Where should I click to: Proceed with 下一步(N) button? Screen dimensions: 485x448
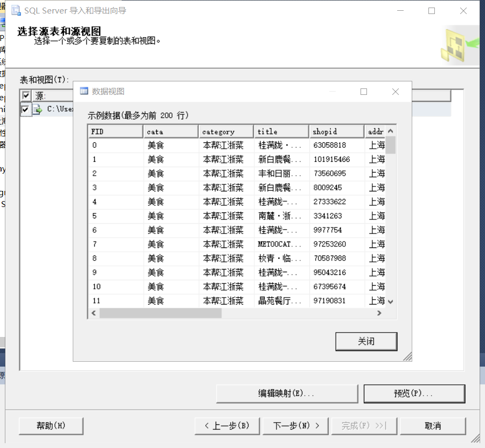(x=295, y=426)
